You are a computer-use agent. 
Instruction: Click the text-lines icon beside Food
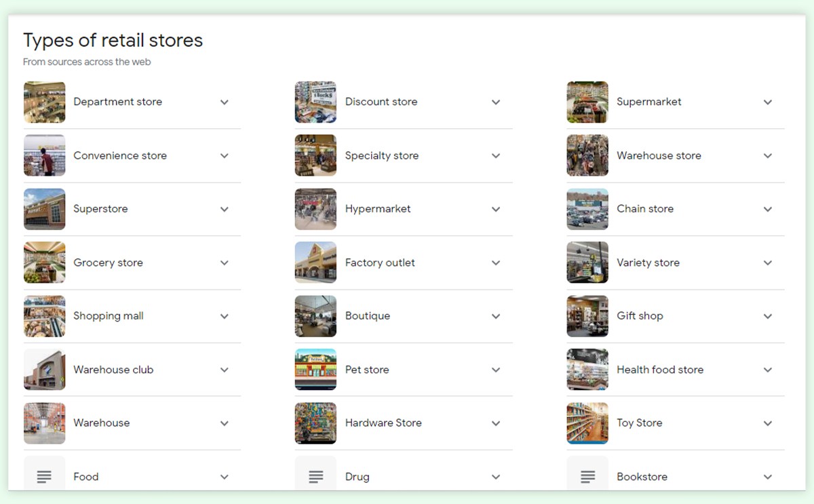click(x=44, y=477)
